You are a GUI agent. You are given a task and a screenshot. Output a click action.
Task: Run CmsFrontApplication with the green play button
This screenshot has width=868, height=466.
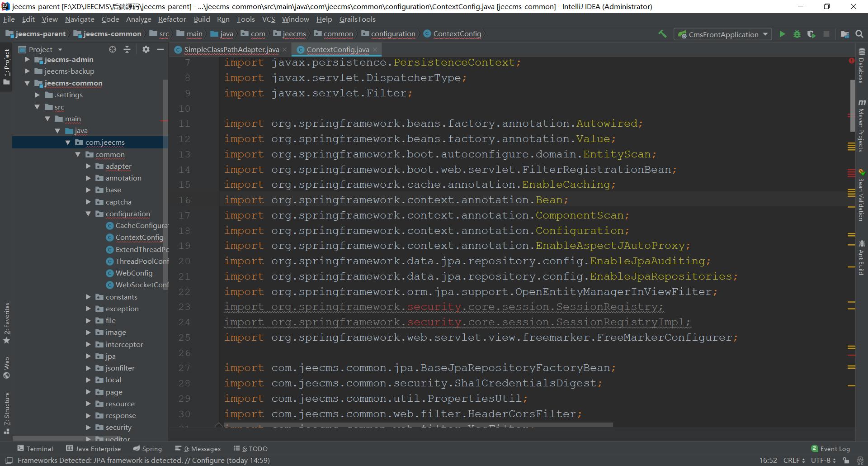click(782, 34)
